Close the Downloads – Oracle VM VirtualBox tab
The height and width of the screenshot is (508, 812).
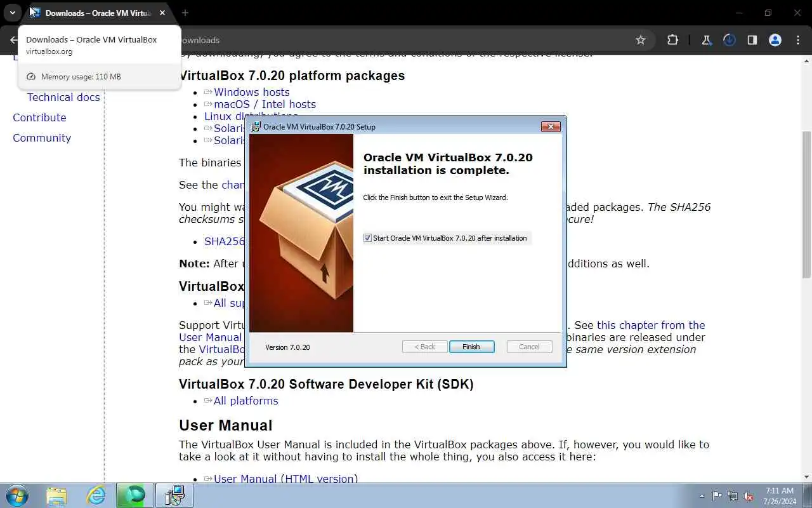tap(162, 13)
